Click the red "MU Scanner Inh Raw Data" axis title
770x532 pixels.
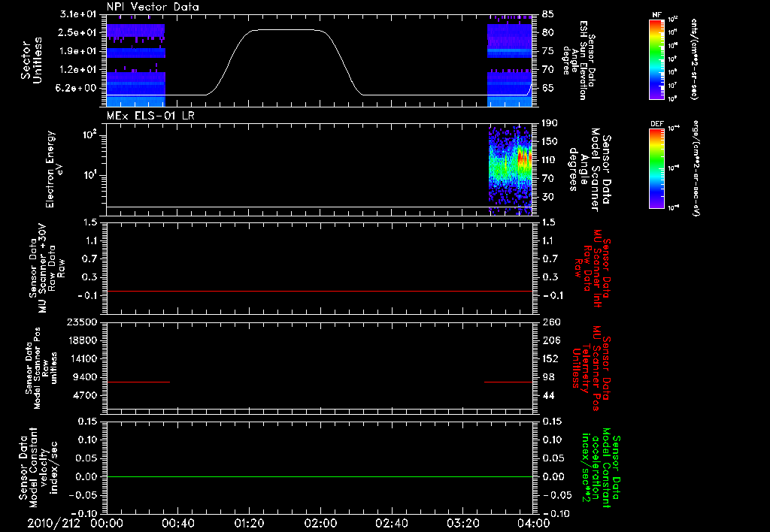593,268
